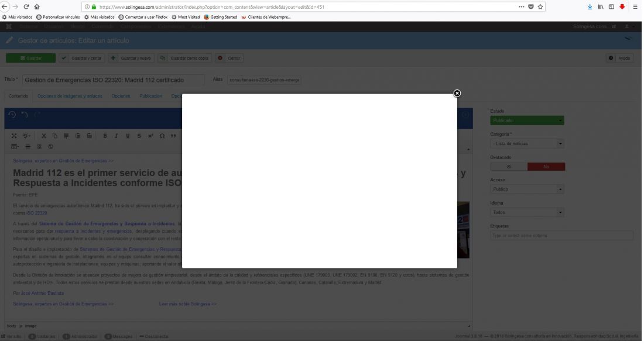Open Firefox downloads icon
The image size is (644, 352).
(x=590, y=6)
